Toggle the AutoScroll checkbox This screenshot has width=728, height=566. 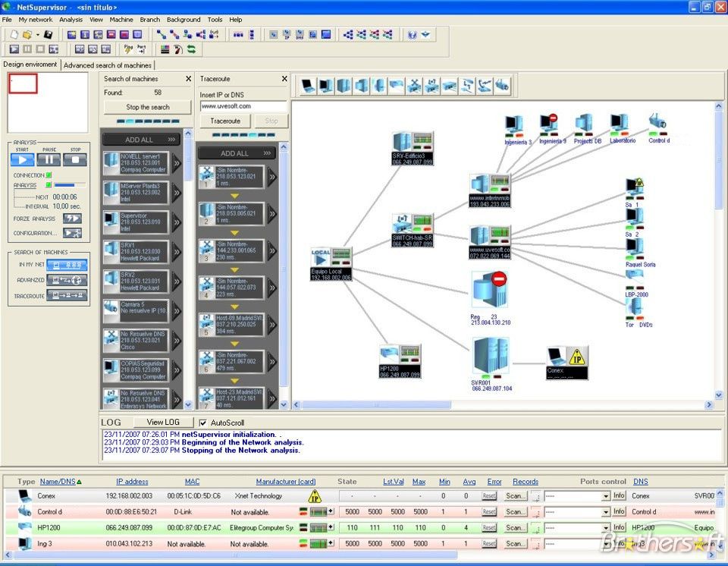pos(202,423)
